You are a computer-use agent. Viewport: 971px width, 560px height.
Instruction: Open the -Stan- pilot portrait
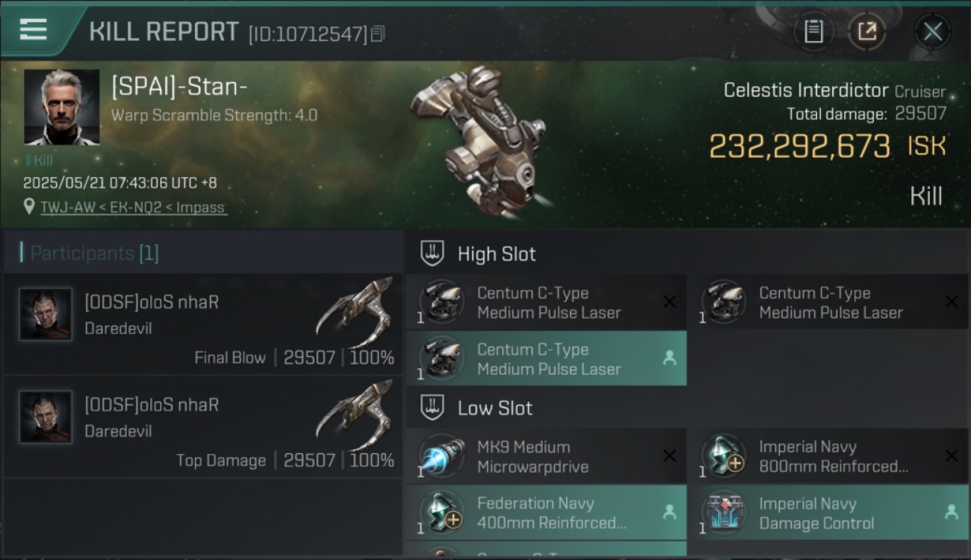[62, 107]
